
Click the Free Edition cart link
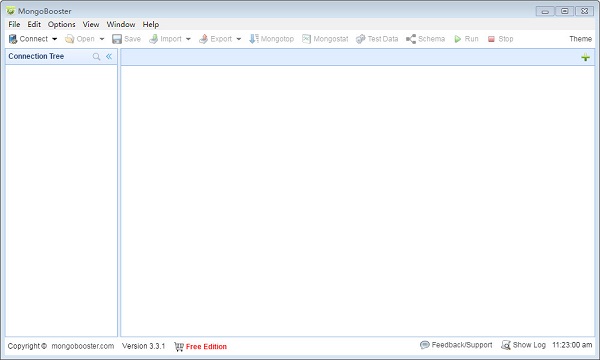[x=201, y=347]
